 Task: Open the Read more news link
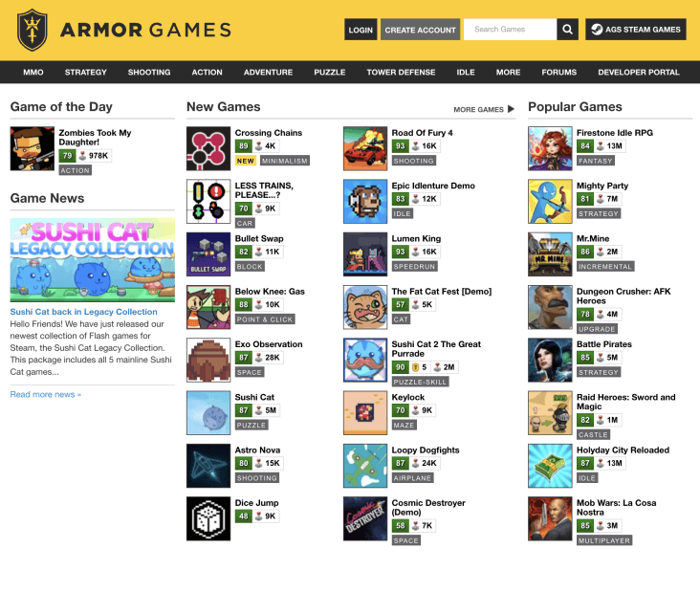pos(46,394)
